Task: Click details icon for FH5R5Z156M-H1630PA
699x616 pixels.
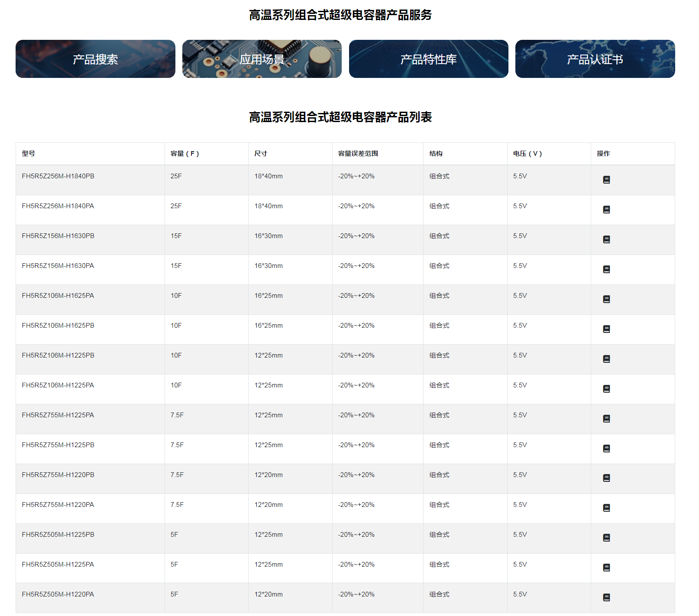Action: point(606,269)
